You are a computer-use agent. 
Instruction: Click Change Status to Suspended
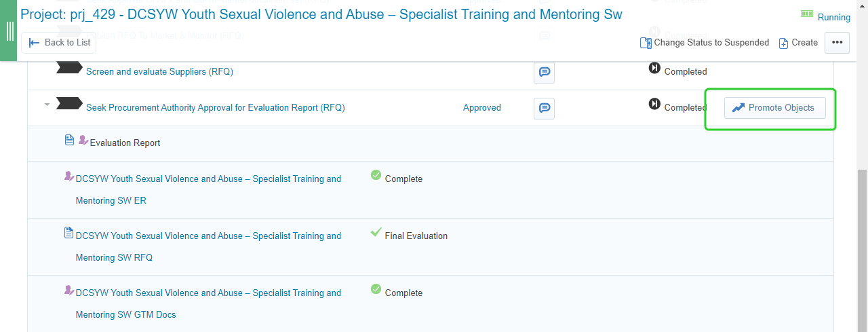coord(705,42)
